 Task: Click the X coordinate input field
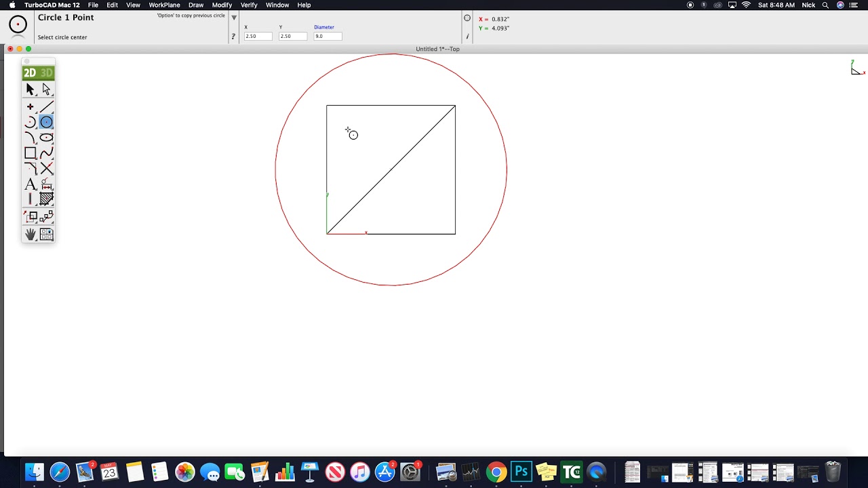tap(258, 36)
